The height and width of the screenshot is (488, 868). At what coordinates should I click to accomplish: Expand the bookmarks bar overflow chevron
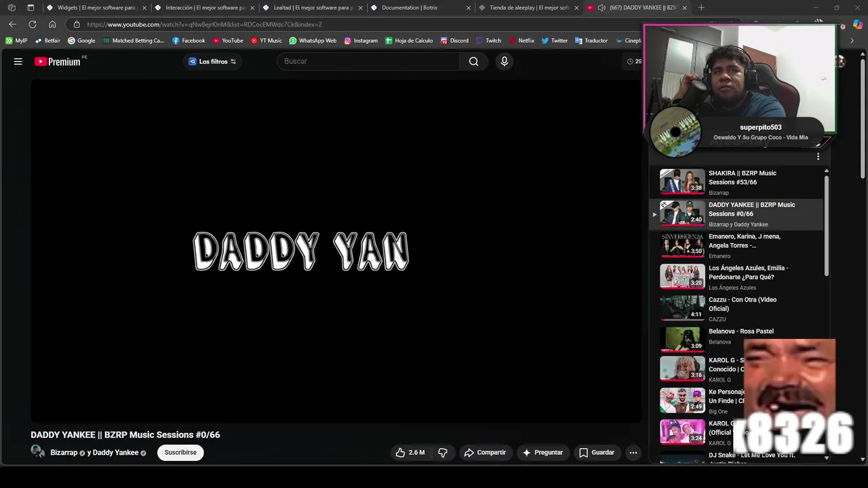click(x=852, y=41)
